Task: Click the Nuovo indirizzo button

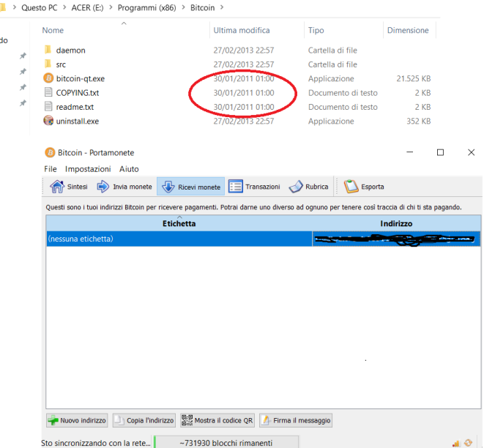Action: 77,420
